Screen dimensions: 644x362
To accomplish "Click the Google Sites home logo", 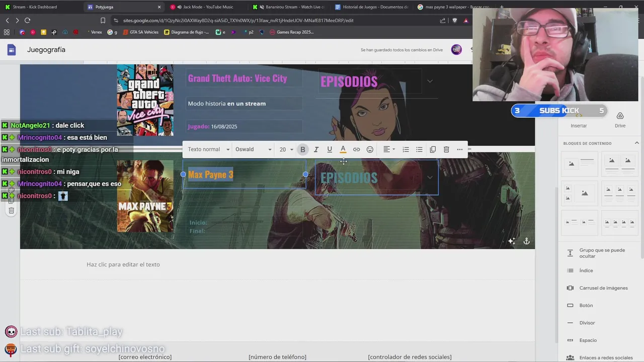I will click(12, 50).
